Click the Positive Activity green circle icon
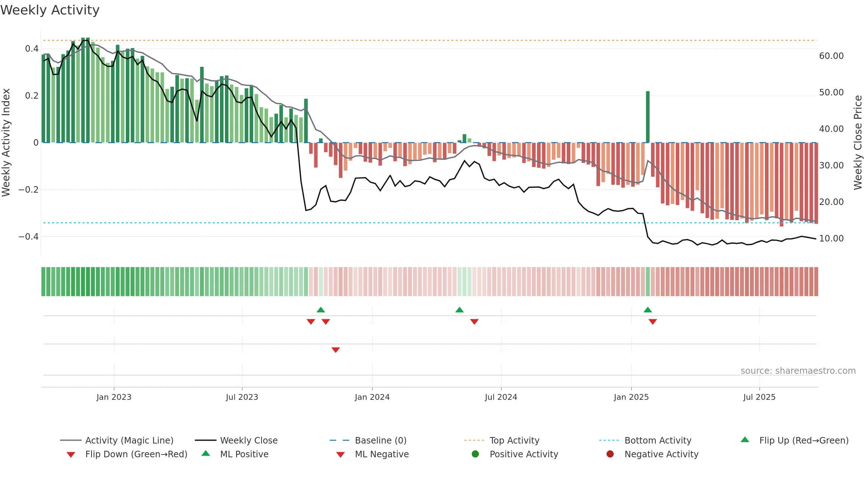The width and height of the screenshot is (868, 488). (475, 454)
